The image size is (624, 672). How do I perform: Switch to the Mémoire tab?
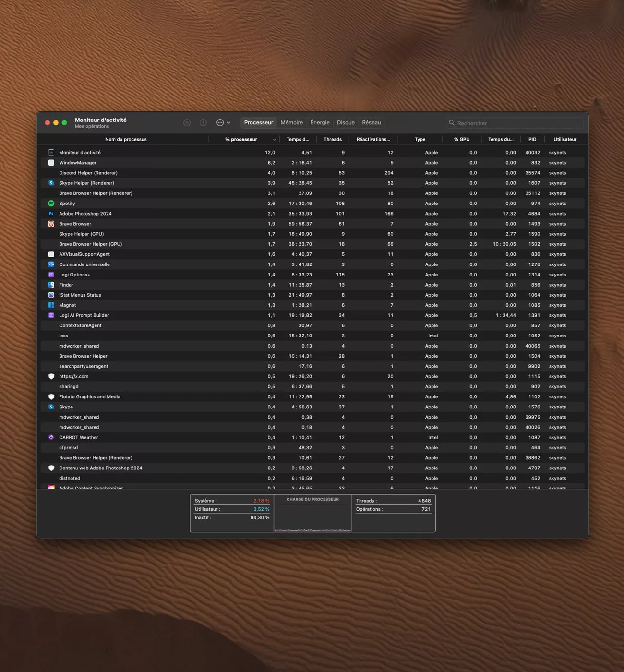[292, 123]
